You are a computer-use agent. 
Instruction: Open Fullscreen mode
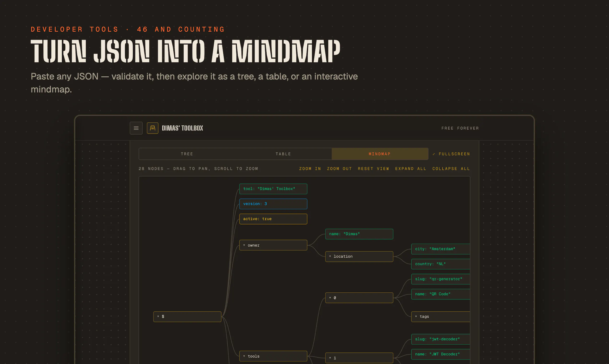click(x=451, y=154)
